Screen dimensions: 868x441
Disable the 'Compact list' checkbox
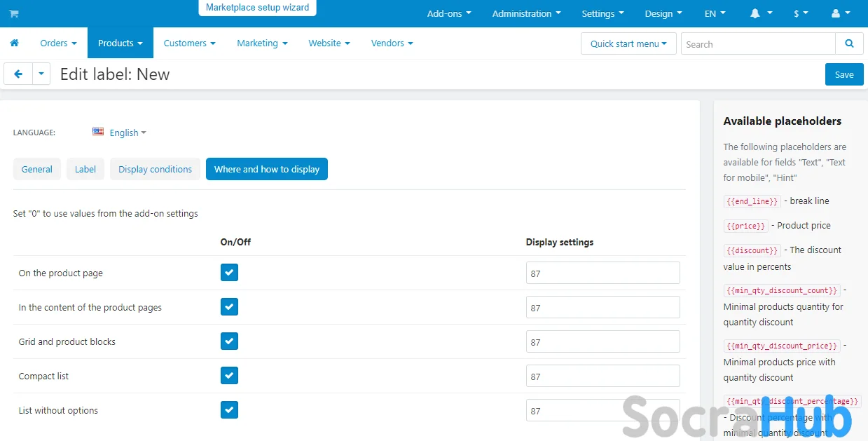[229, 376]
